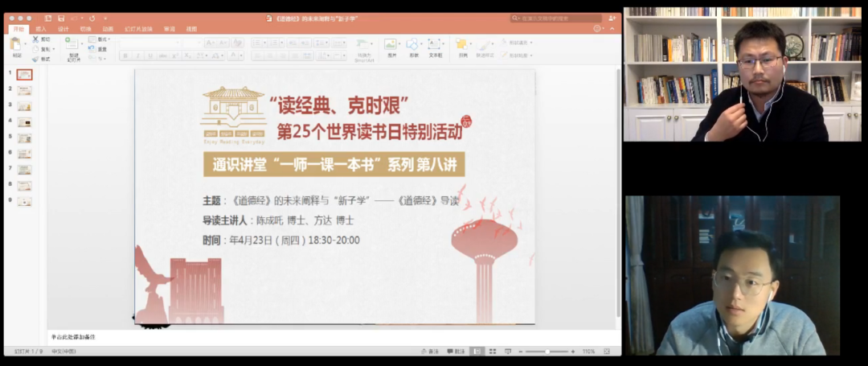Viewport: 868px width, 366px height.
Task: Toggle superscript formatting
Action: [175, 56]
